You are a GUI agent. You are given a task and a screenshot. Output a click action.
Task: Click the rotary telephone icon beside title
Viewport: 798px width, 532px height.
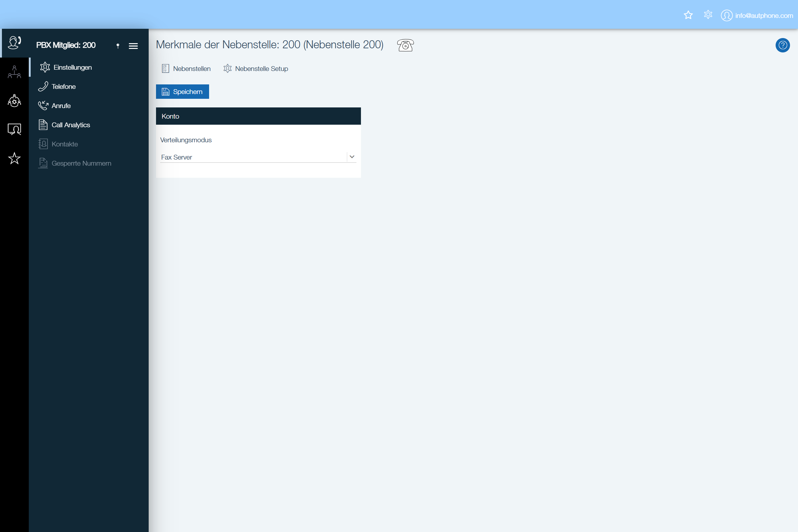click(405, 45)
